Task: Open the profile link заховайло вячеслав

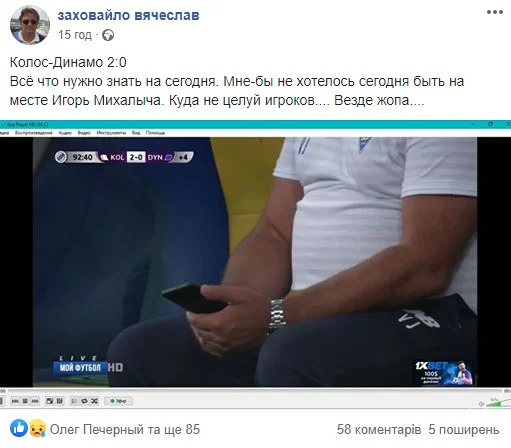Action: coord(128,15)
